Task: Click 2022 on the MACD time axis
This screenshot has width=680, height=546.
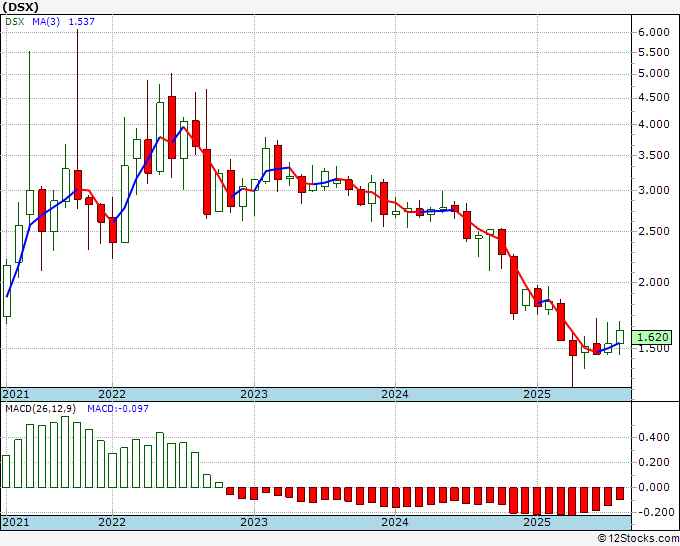Action: [112, 522]
